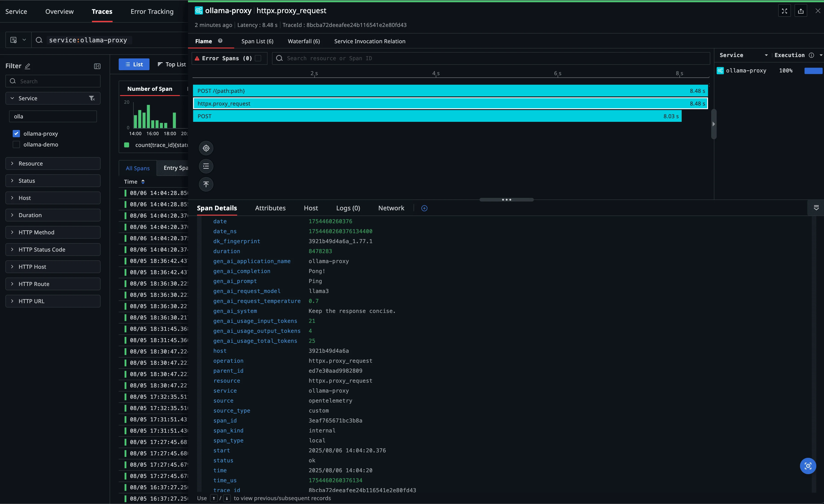Toggle the count(trace_id) legend swatch

point(127,145)
